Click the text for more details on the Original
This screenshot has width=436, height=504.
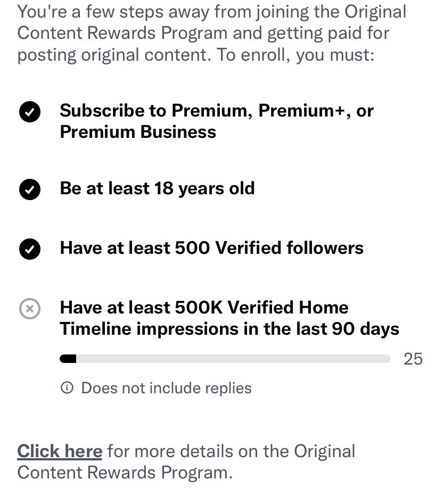231,451
